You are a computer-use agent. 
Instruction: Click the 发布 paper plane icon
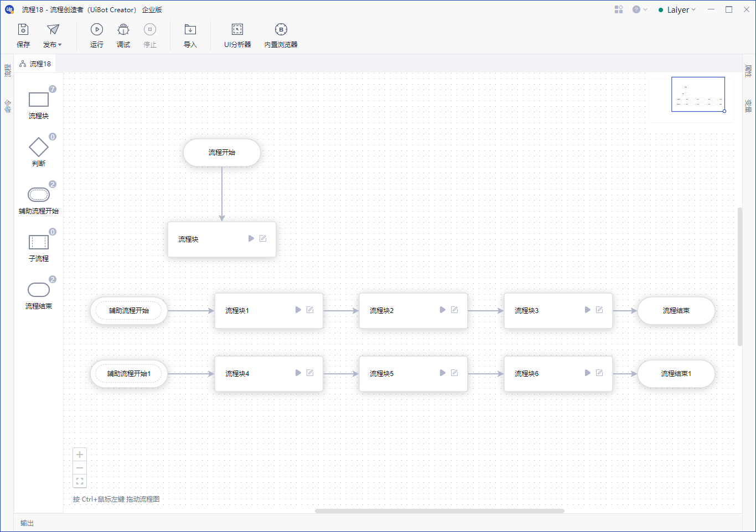pyautogui.click(x=53, y=29)
